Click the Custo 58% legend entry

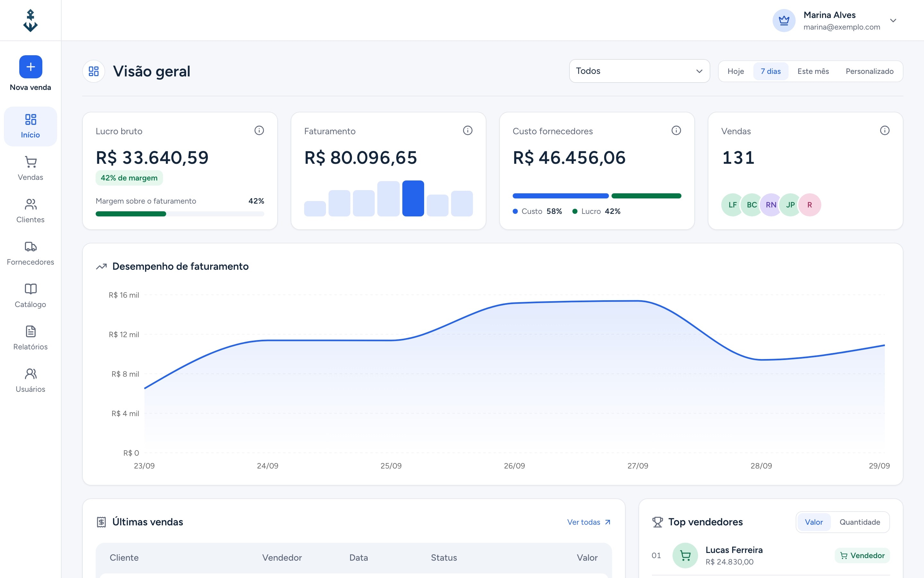pyautogui.click(x=538, y=211)
